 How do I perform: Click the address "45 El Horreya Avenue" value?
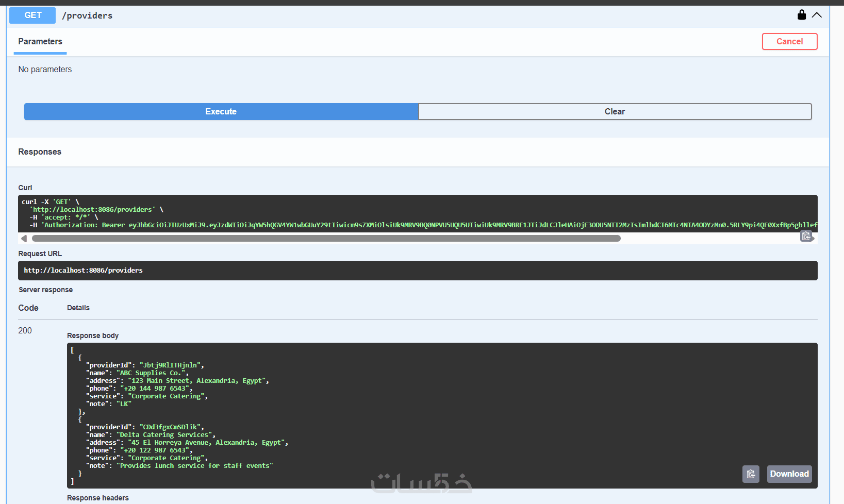click(206, 443)
